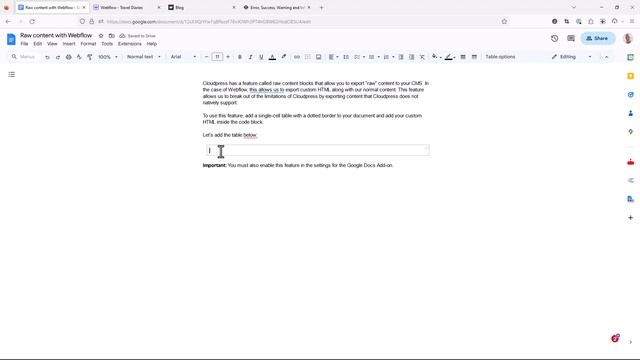Open the View menu
The image size is (640, 360).
coord(52,44)
